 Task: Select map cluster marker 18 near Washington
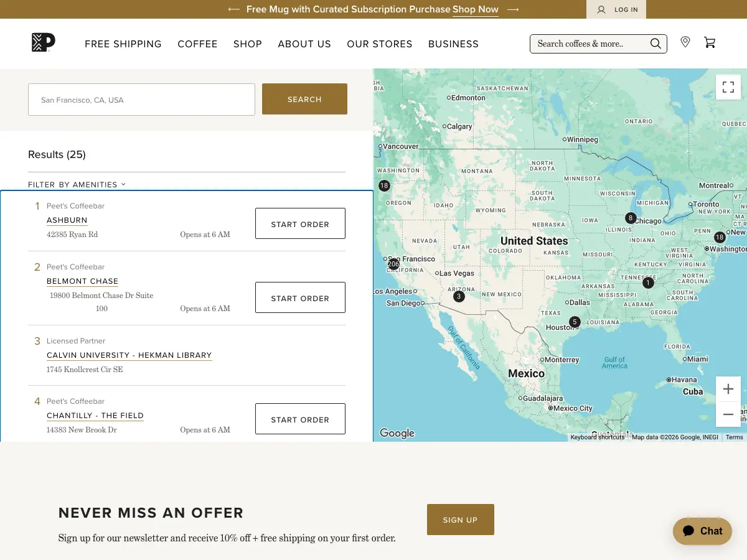click(720, 237)
